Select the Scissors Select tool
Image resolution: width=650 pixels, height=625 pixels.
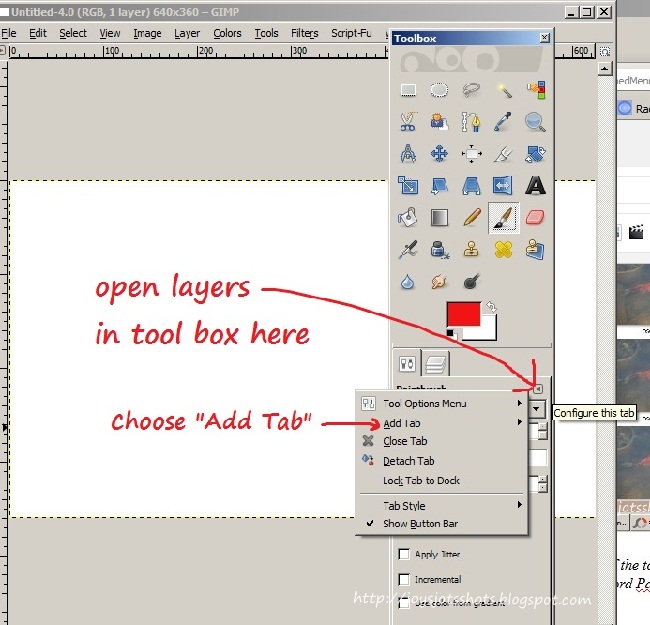pyautogui.click(x=408, y=122)
